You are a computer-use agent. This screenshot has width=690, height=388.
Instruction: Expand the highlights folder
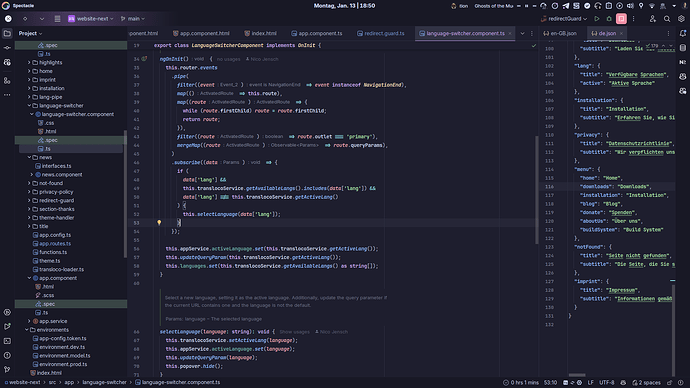[29, 62]
